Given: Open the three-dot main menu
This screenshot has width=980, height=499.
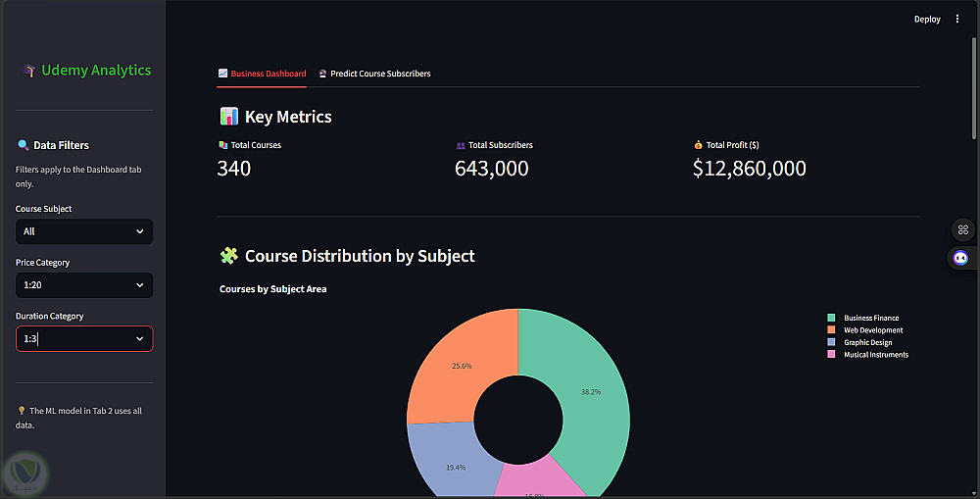Looking at the screenshot, I should 956,20.
